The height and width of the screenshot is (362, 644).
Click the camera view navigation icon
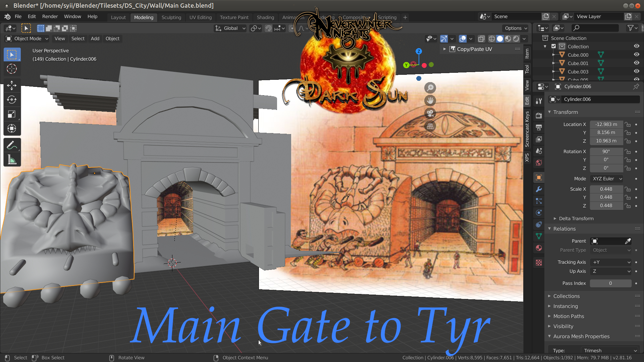pos(430,113)
